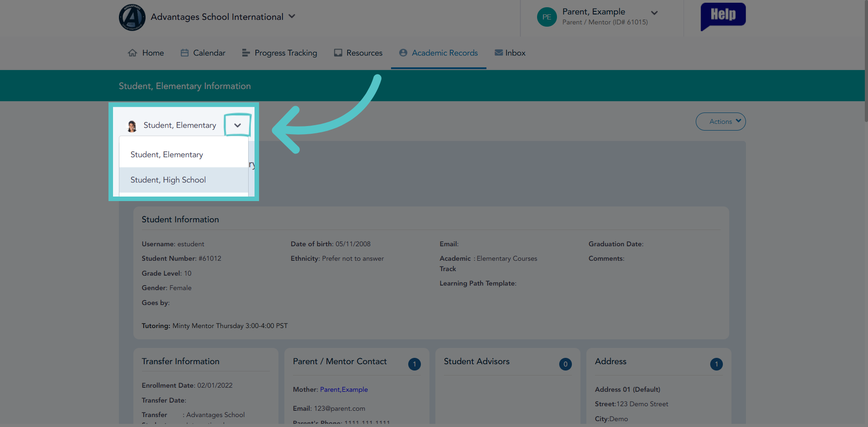Screen dimensions: 868x427
Task: Click the email 123@parent.com
Action: point(340,408)
